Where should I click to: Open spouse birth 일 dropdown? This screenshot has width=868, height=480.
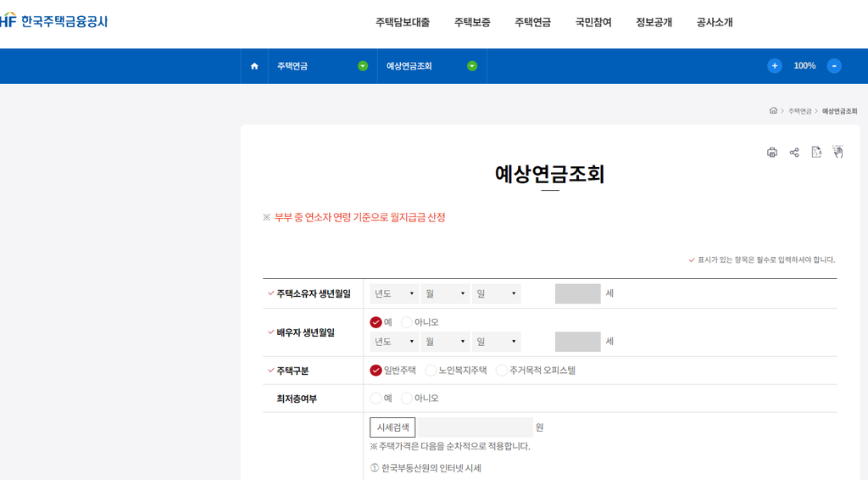(496, 342)
